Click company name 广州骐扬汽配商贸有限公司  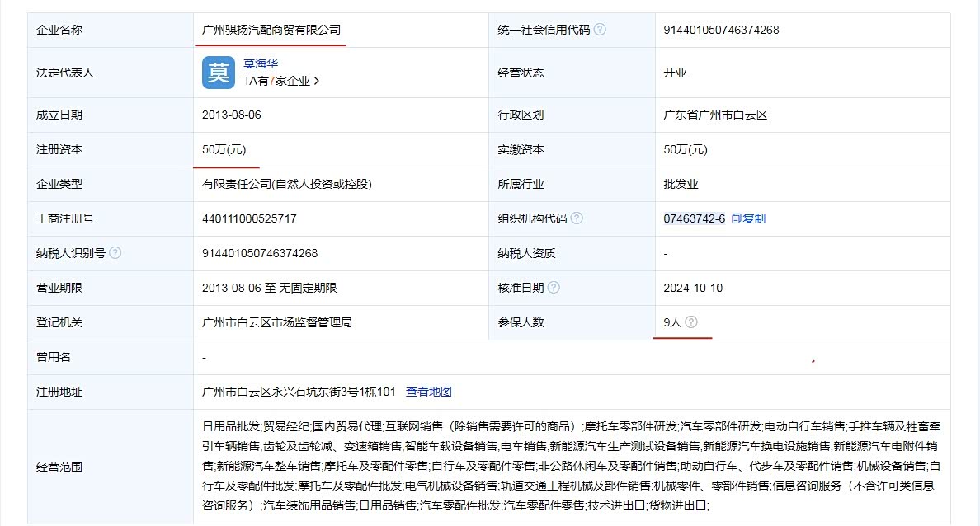(271, 30)
